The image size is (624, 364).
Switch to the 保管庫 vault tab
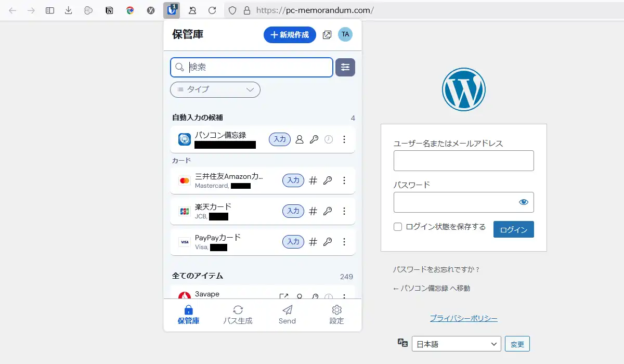188,315
